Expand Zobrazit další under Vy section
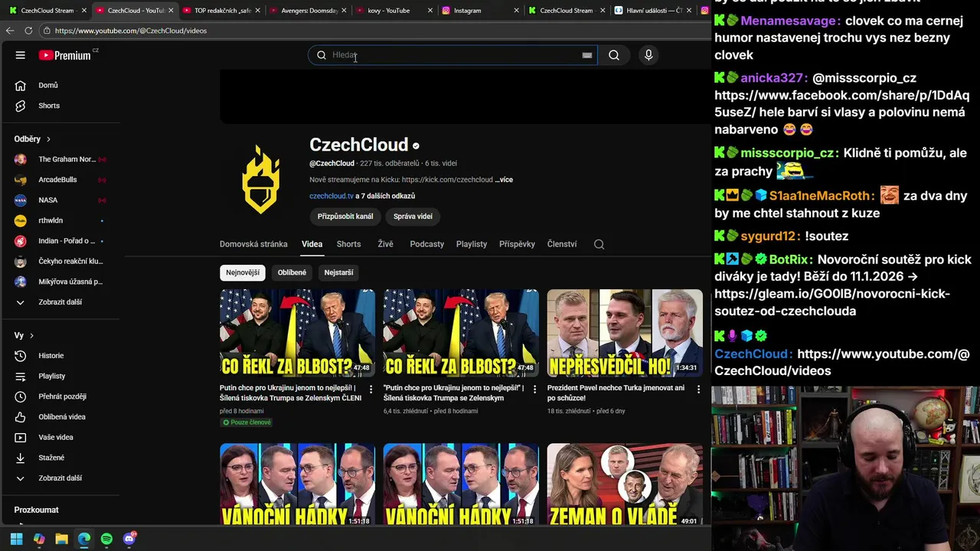980x551 pixels. tap(60, 478)
